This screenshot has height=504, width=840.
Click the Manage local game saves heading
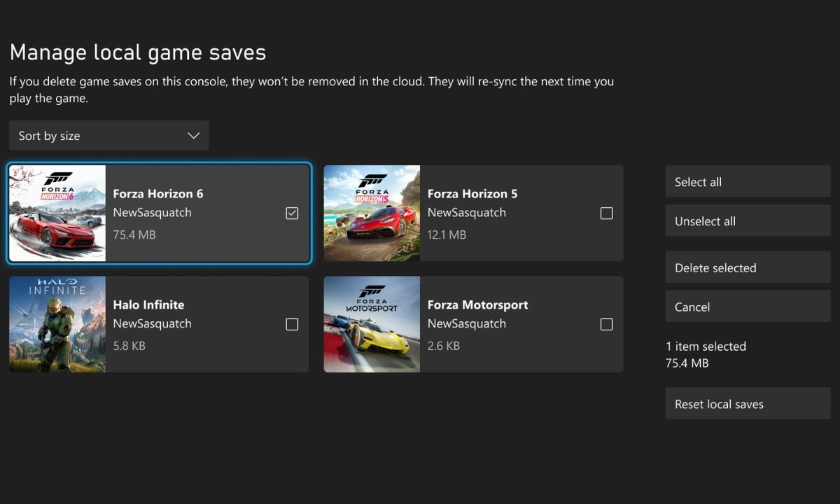point(138,52)
